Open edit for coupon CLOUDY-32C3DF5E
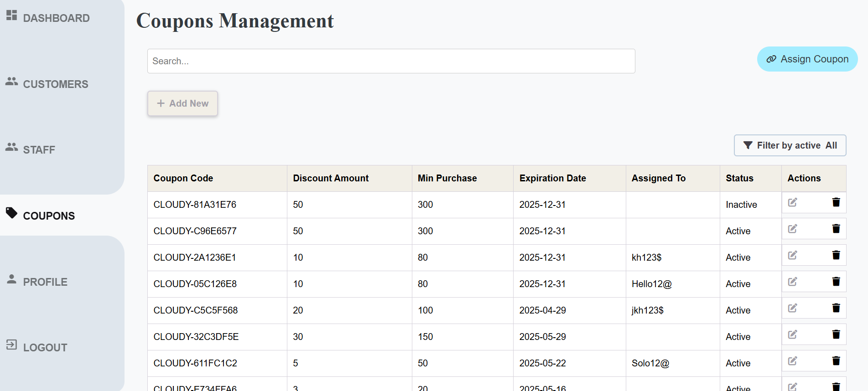868x391 pixels. pos(792,334)
